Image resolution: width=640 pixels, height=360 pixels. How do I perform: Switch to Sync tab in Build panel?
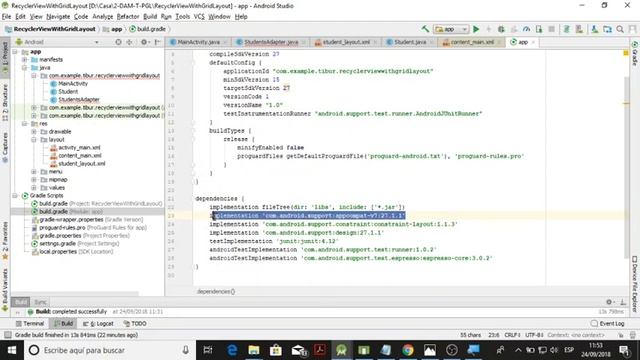[x=40, y=302]
